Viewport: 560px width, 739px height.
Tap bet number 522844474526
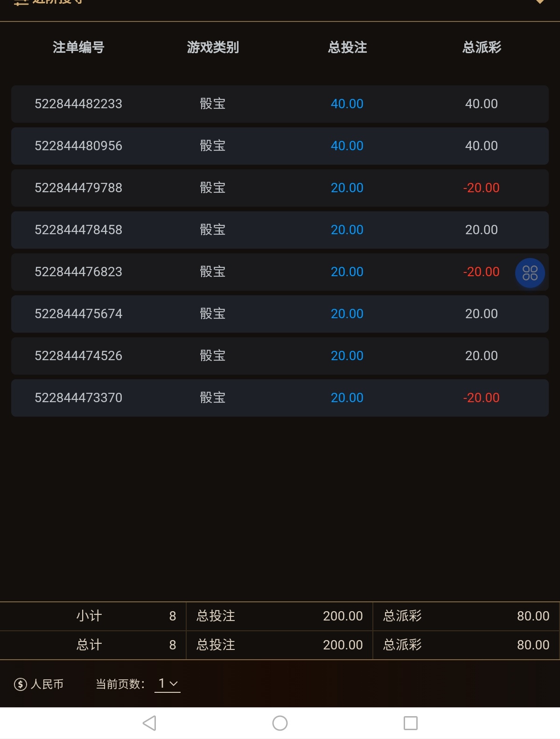click(x=78, y=356)
